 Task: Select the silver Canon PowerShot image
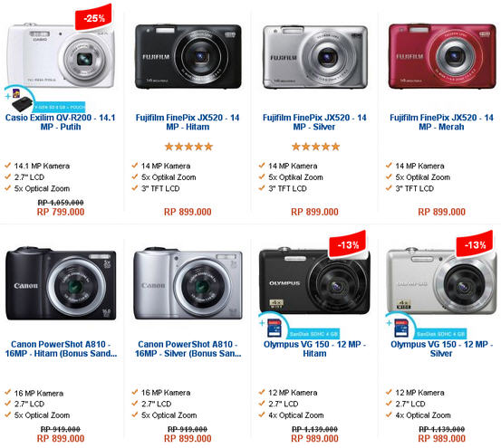188,283
